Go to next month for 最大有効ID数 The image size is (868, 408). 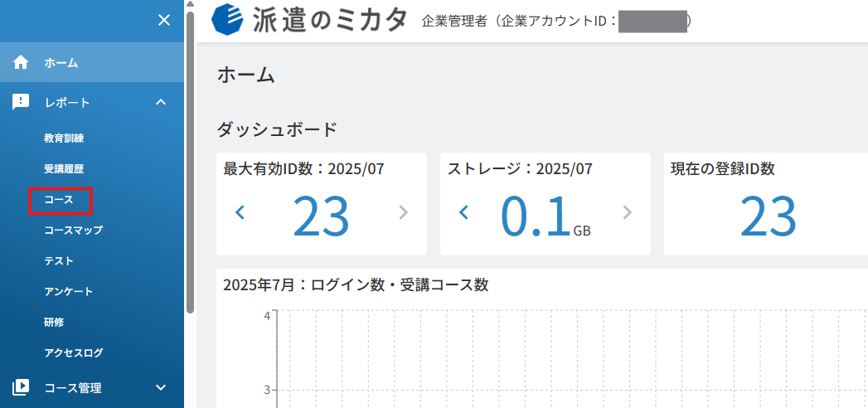[x=403, y=212]
